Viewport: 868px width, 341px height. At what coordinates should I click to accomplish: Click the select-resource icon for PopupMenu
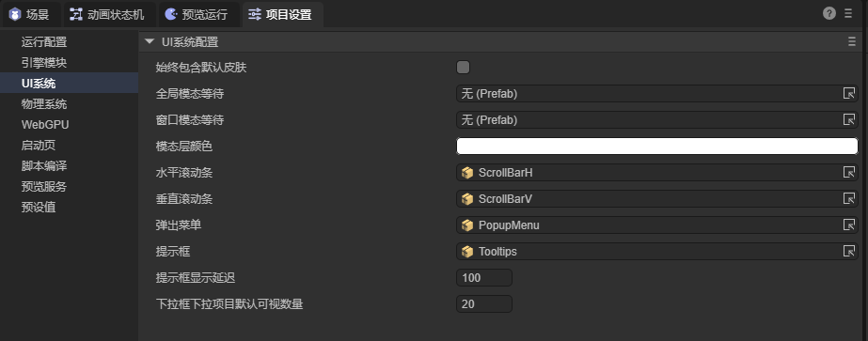tap(848, 225)
